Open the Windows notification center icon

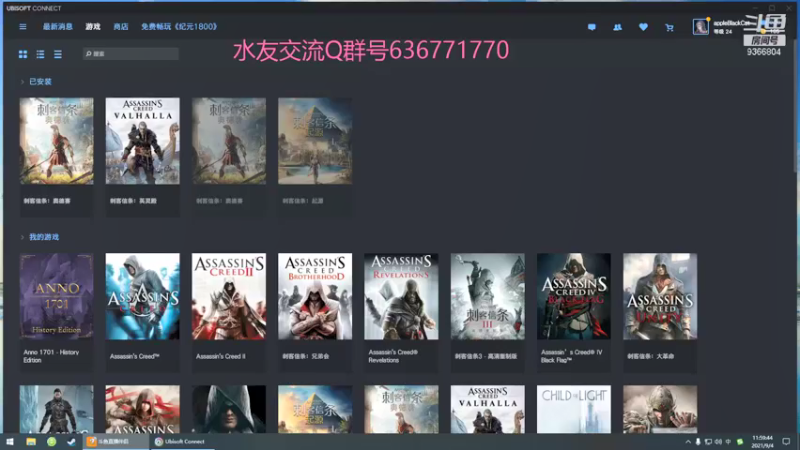point(786,442)
